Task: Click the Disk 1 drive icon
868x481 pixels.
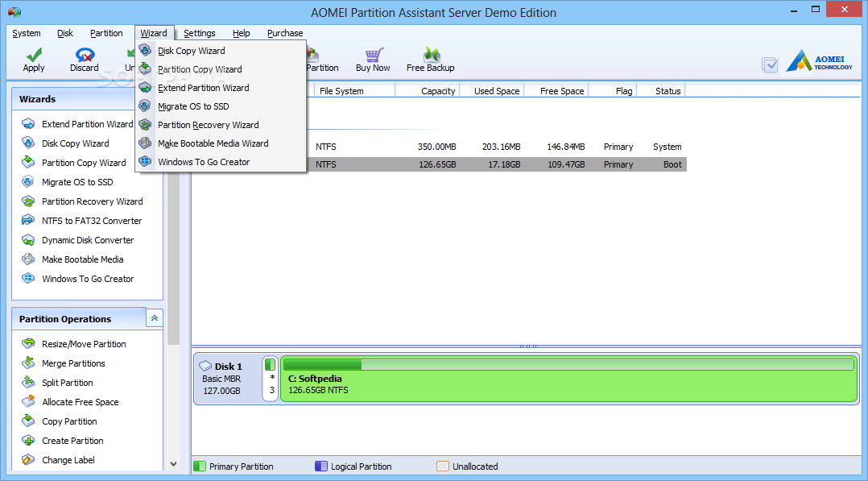Action: point(205,367)
